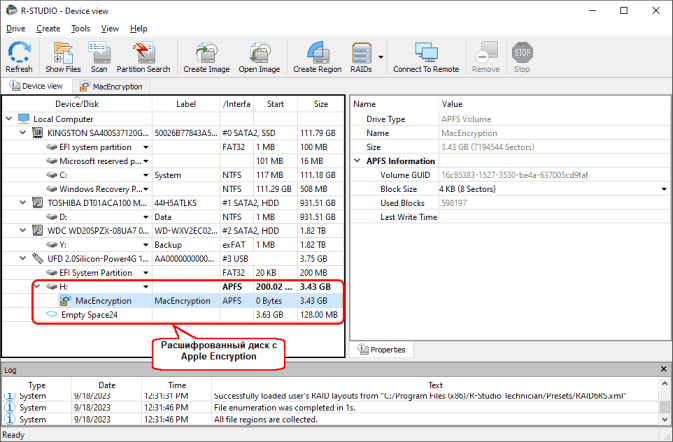Sort by the Size column header

321,104
